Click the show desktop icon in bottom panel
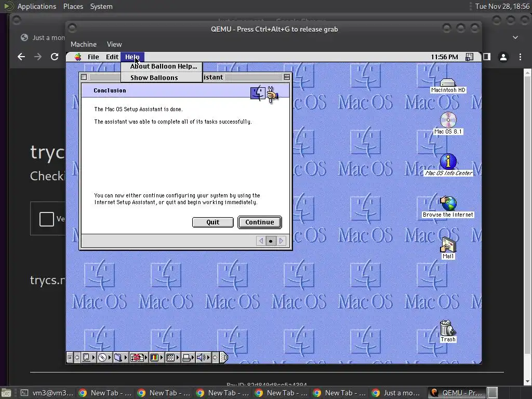Image resolution: width=532 pixels, height=399 pixels. (6, 393)
